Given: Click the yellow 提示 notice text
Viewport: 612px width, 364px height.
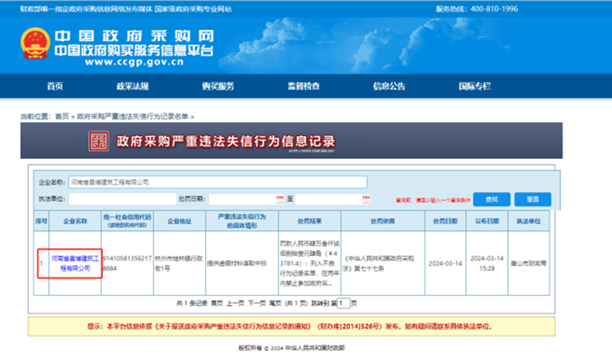Looking at the screenshot, I should pos(290,327).
